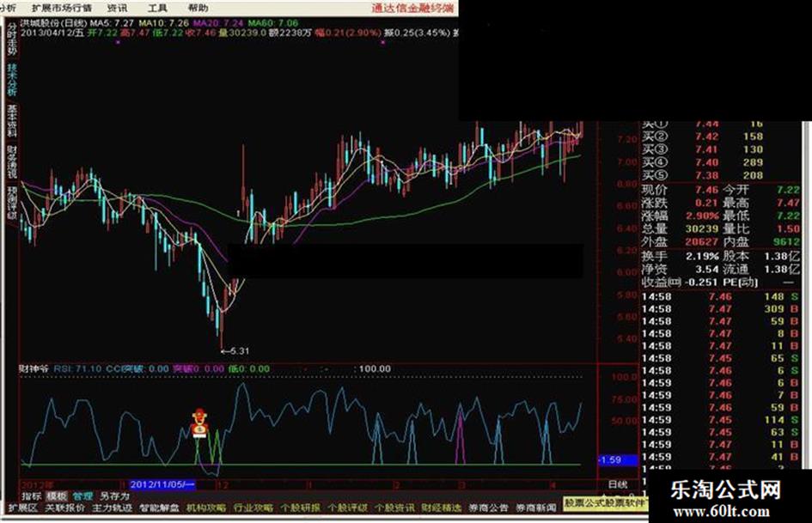
Task: Open the 关联报价 bottom tab
Action: pos(64,508)
